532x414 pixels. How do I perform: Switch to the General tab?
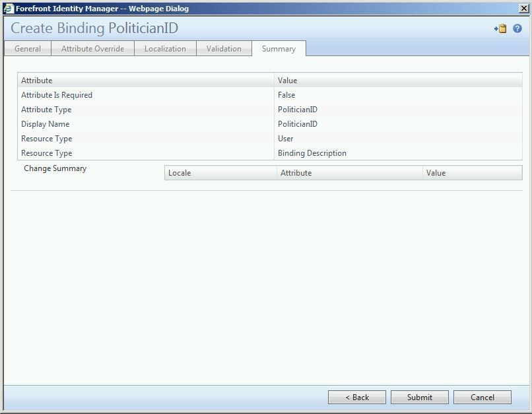point(28,48)
